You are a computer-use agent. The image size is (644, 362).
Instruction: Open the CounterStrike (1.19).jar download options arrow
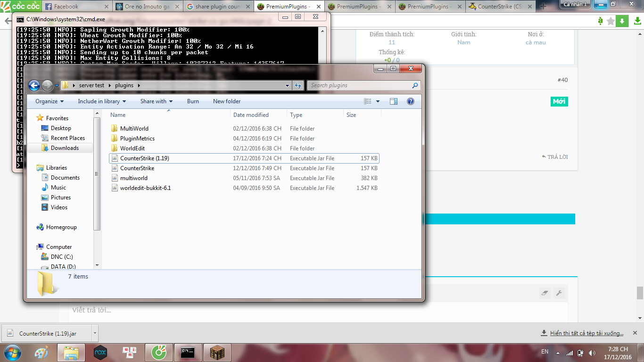(x=95, y=333)
